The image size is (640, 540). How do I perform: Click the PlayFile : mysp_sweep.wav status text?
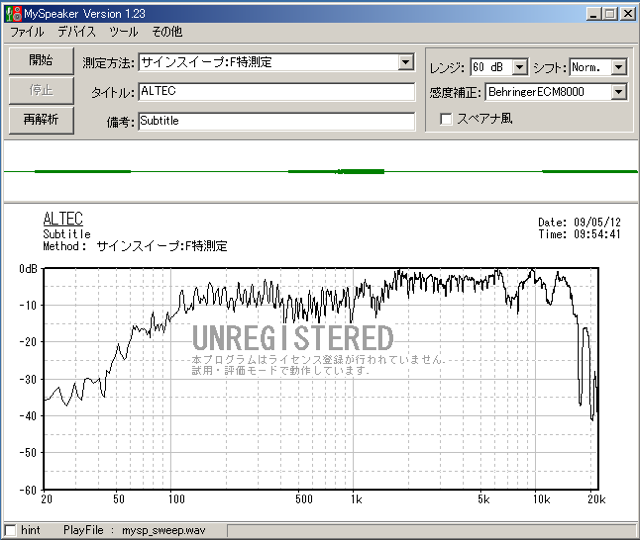click(x=134, y=530)
